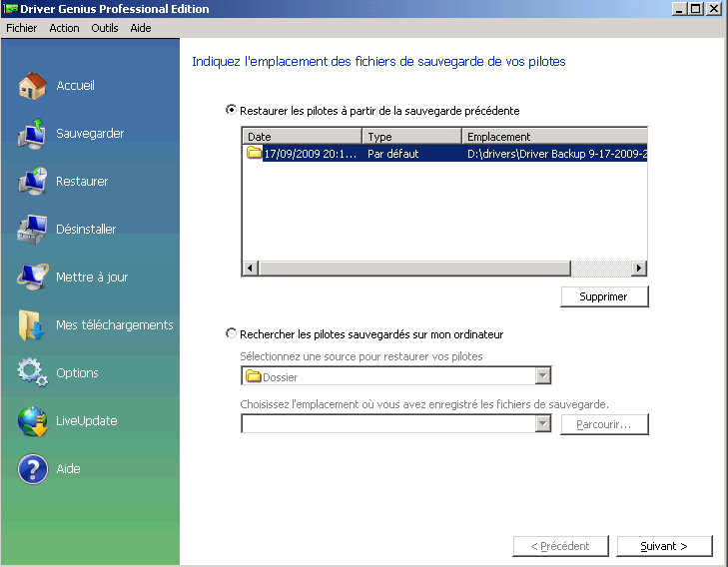Click the Accueil house icon
This screenshot has width=728, height=567.
point(32,86)
